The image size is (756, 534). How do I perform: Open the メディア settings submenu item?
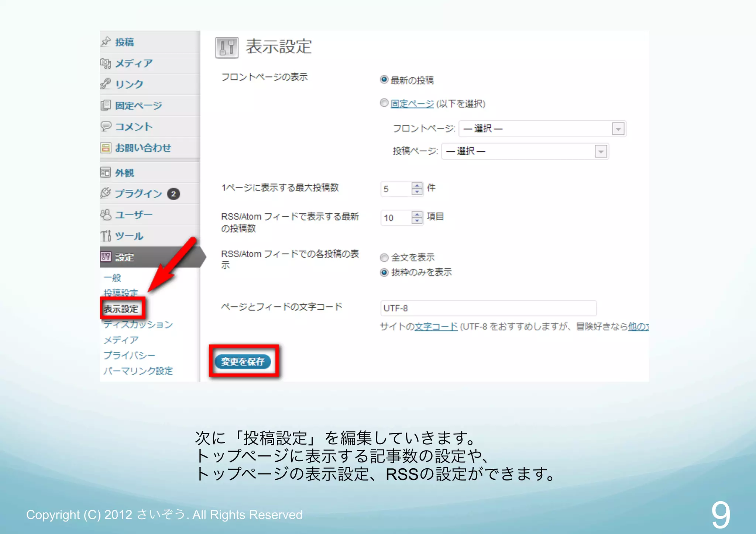click(121, 340)
